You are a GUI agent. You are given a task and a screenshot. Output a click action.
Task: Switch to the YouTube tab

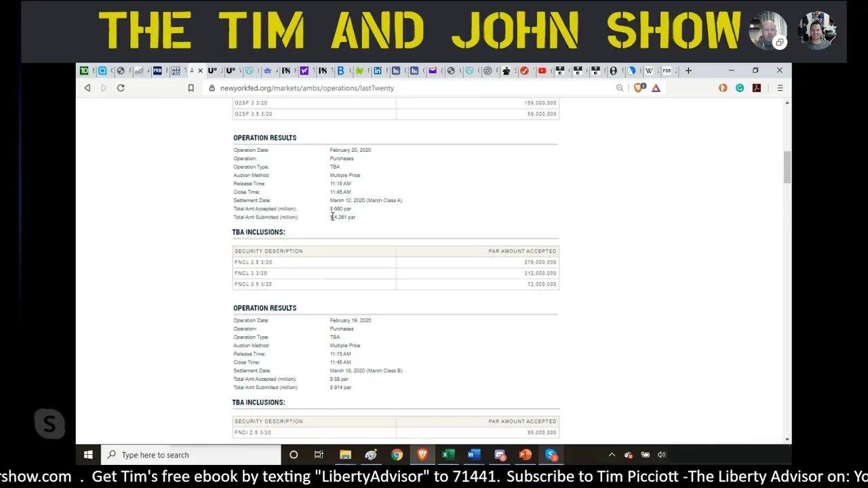pyautogui.click(x=542, y=70)
